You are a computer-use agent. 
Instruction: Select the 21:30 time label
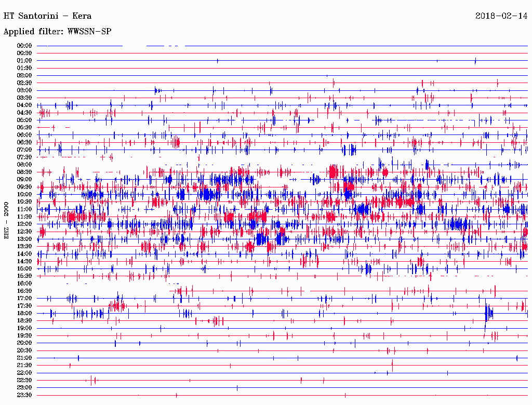24,366
